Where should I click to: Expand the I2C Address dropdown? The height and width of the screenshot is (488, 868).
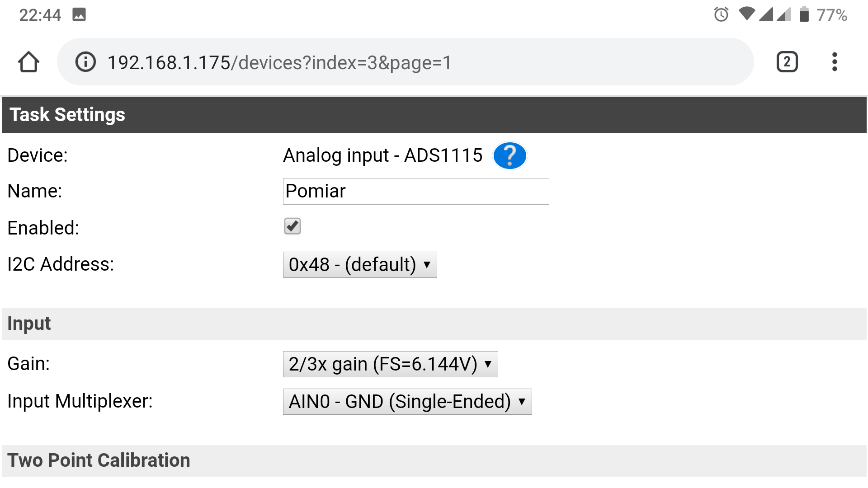point(360,265)
